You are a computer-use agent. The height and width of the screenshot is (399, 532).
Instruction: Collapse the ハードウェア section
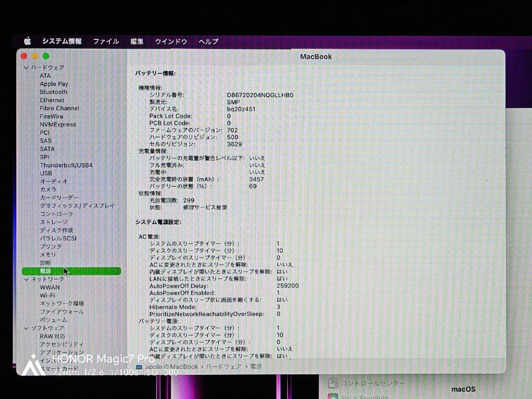point(26,67)
